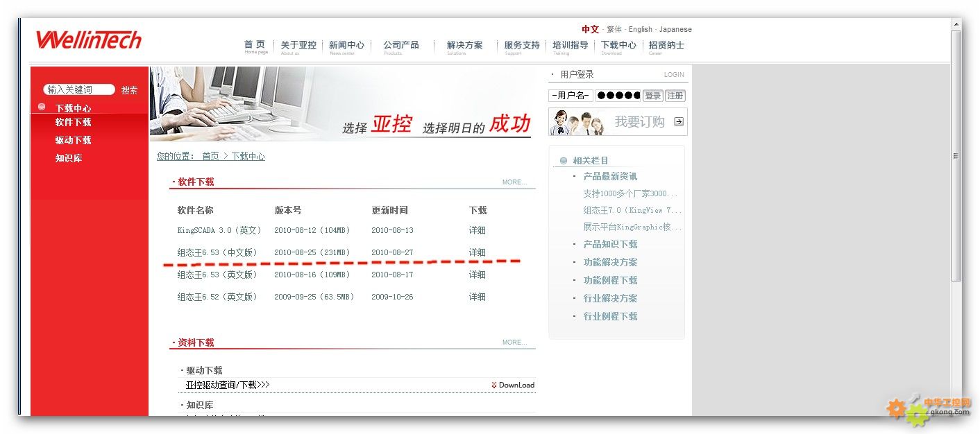Open the 关于亚控 navigation item
The image size is (980, 434).
click(x=298, y=45)
